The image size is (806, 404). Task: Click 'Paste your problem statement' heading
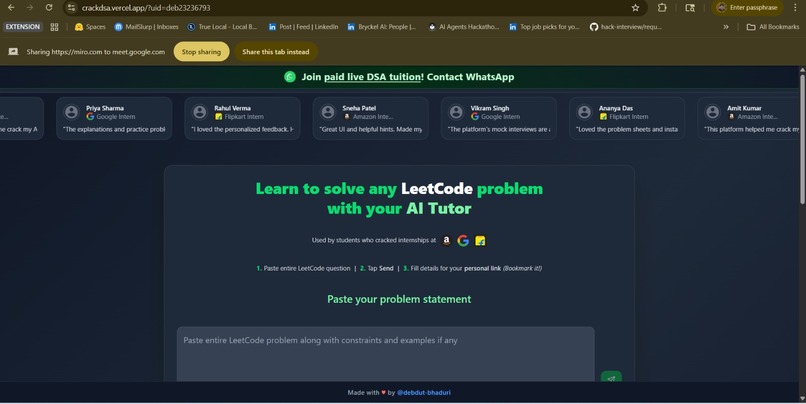point(399,299)
